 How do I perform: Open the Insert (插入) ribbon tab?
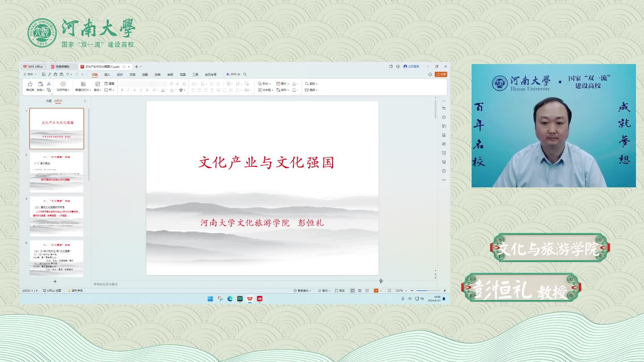pos(107,74)
